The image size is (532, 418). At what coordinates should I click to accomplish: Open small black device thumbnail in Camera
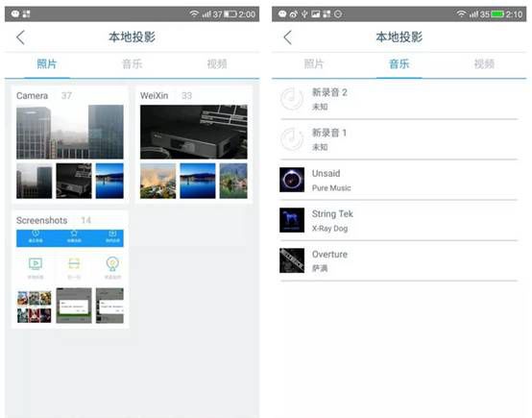click(x=74, y=181)
